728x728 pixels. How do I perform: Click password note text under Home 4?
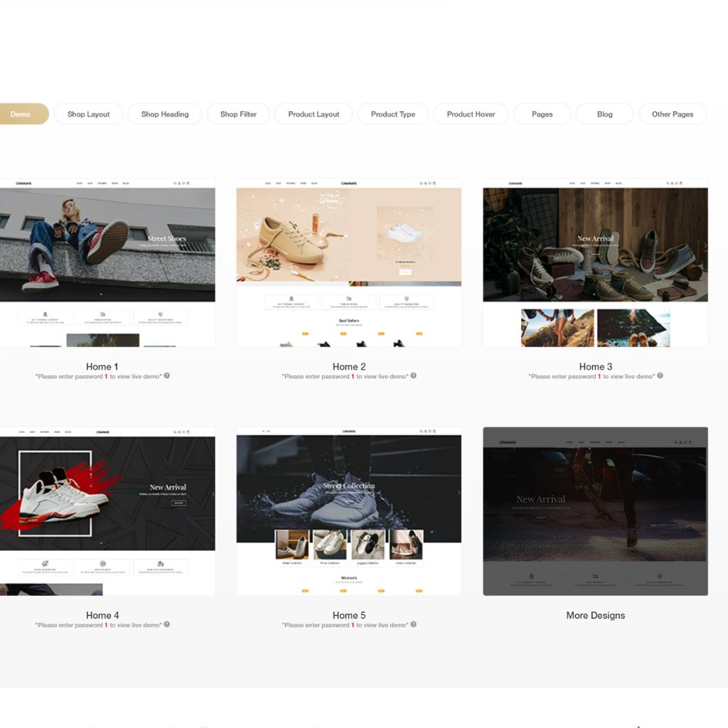(98, 626)
